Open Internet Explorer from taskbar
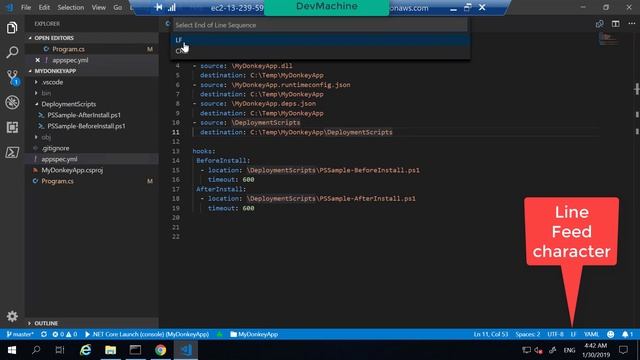 pos(85,350)
